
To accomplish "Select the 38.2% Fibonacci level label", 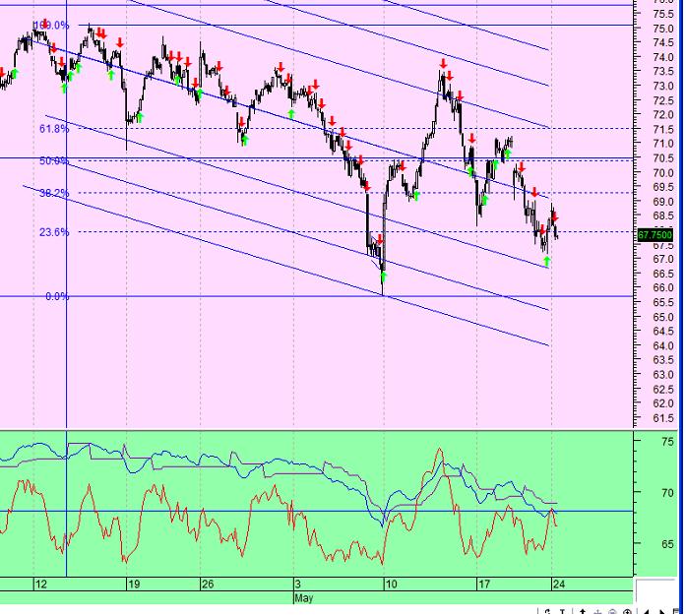I will click(x=54, y=194).
